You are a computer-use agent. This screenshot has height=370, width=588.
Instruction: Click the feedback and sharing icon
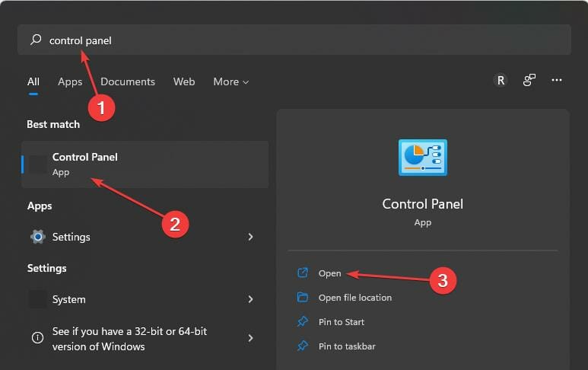point(529,80)
